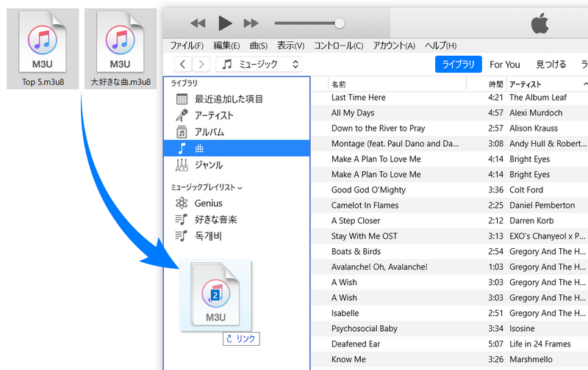Open the アルバム library section

pyautogui.click(x=209, y=132)
